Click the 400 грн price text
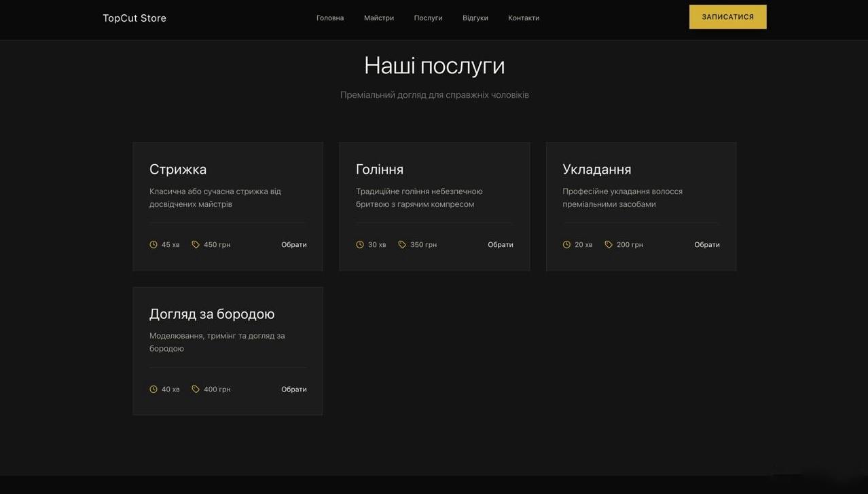Viewport: 868px width, 494px height. [x=217, y=389]
